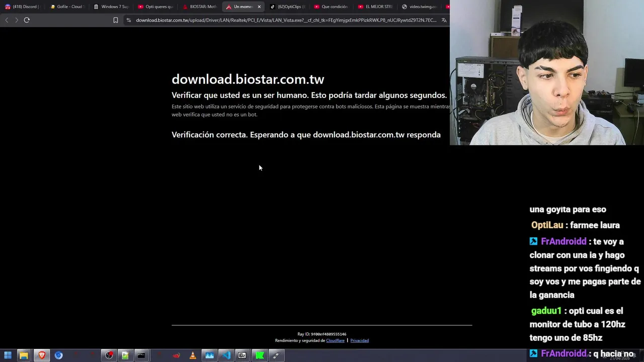
Task: Open the blue Chromium browser taskbar icon
Action: (58, 355)
